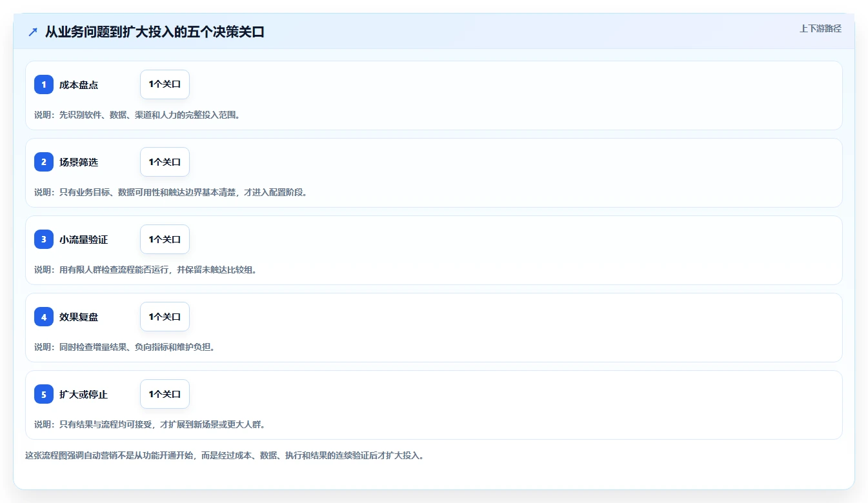The width and height of the screenshot is (868, 503).
Task: Click the 上下游路径 label in header
Action: pos(820,28)
